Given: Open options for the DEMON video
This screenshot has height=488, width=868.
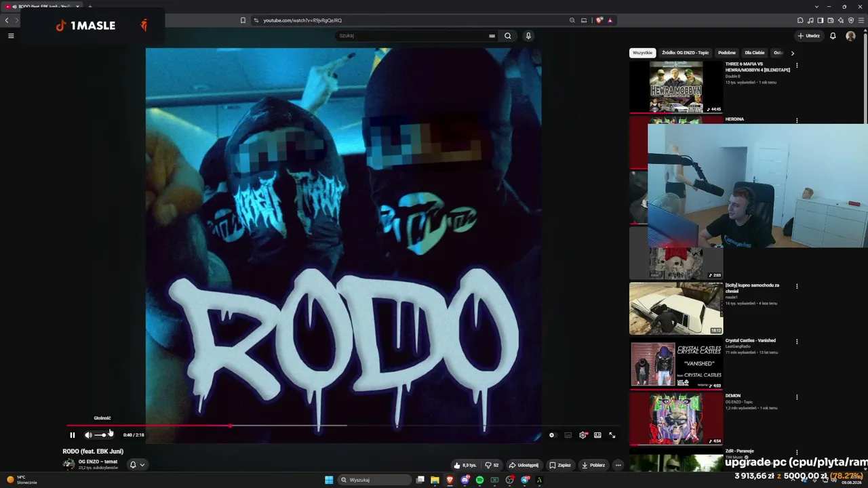Looking at the screenshot, I should [797, 397].
